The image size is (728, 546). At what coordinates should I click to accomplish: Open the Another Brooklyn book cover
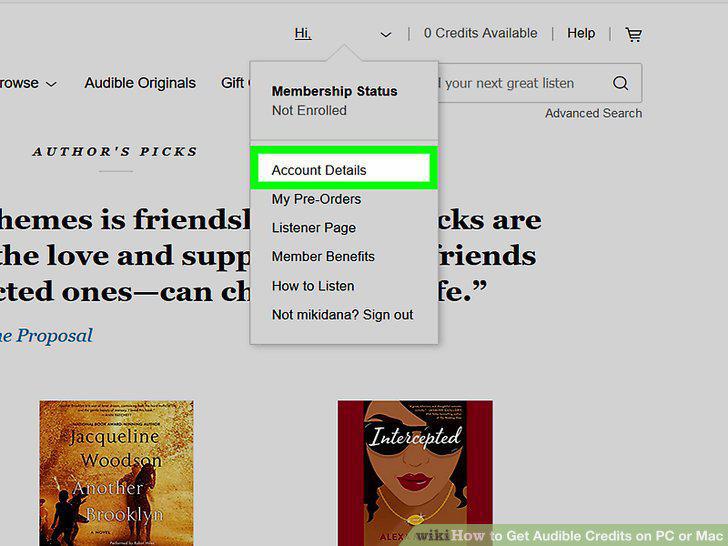(117, 473)
